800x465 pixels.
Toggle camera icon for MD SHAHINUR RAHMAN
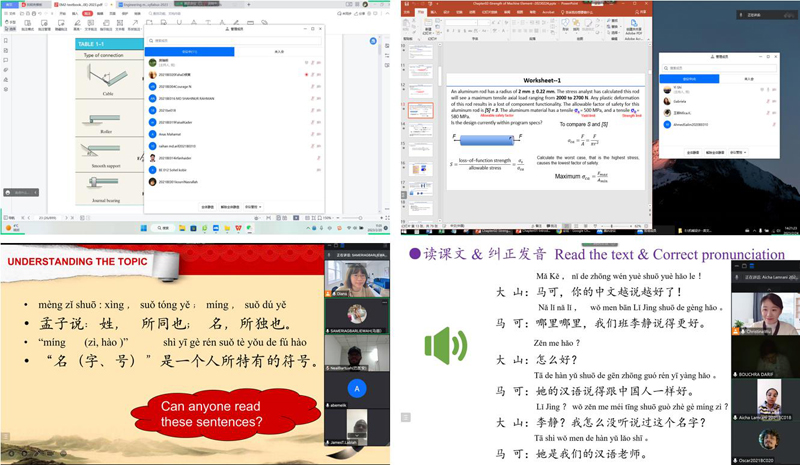[319, 100]
